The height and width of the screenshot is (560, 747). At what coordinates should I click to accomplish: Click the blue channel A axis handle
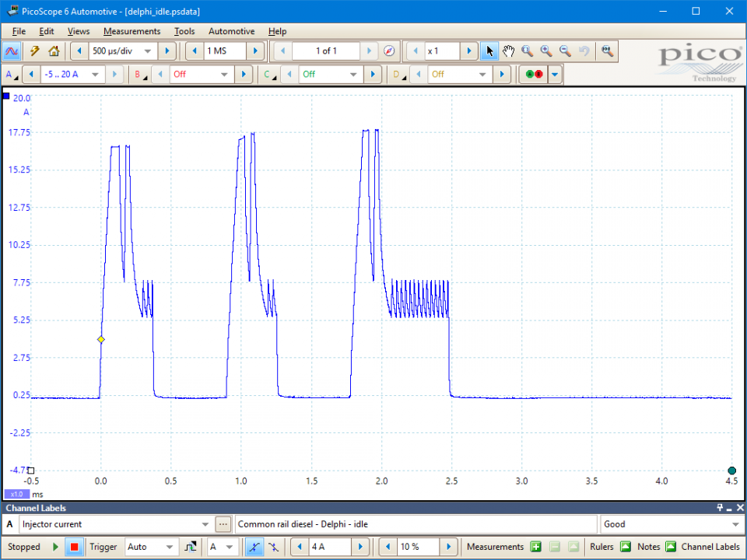coord(6,96)
